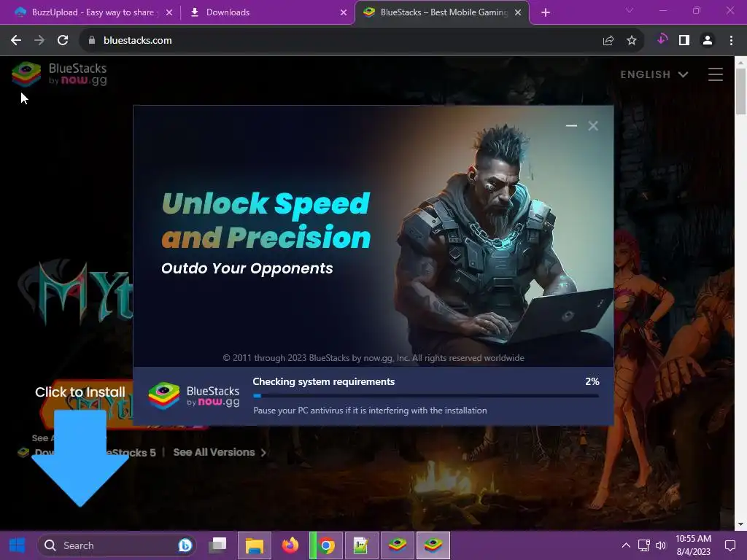
Task: Click the 2% progress percentage
Action: tap(592, 381)
